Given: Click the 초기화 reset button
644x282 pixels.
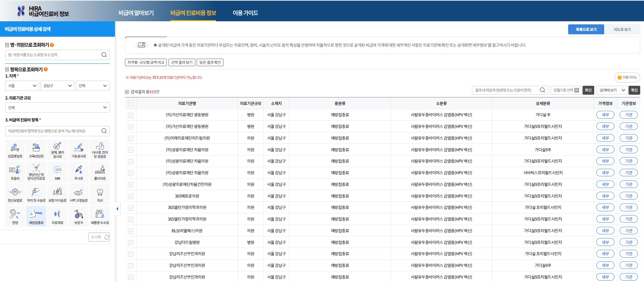Looking at the screenshot, I should (99, 237).
